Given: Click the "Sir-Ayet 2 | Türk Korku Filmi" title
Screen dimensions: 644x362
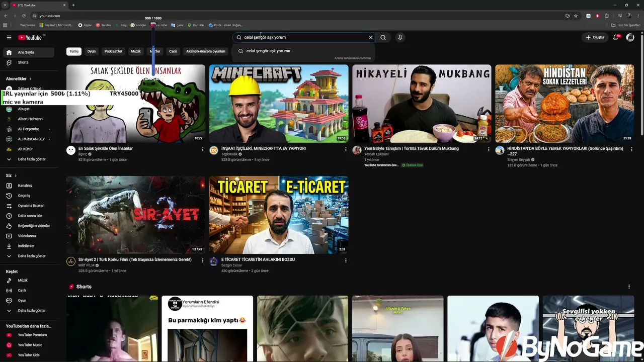Looking at the screenshot, I should tap(135, 259).
